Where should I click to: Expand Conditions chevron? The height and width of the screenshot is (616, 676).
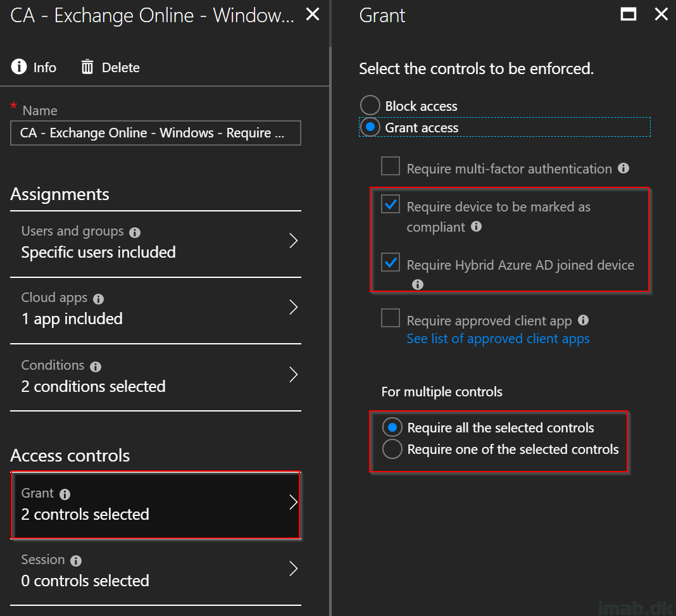tap(294, 375)
